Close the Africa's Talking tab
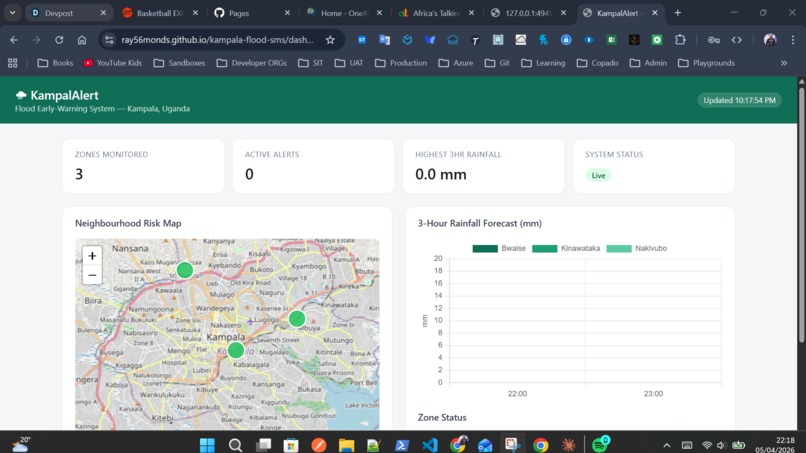This screenshot has height=453, width=806. (471, 13)
